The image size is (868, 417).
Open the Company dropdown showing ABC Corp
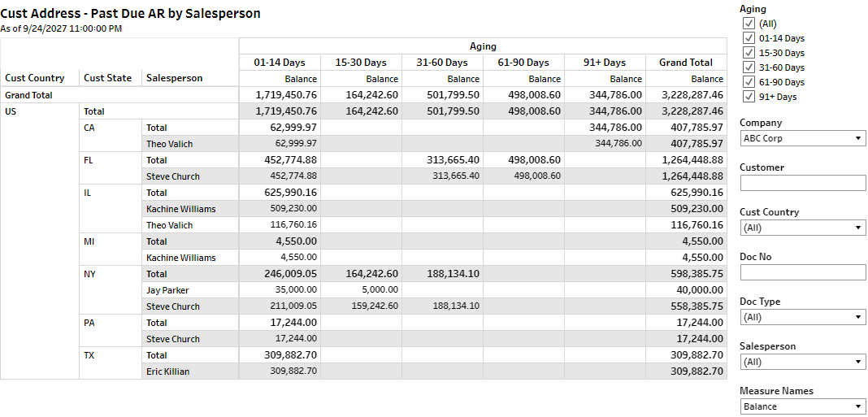pyautogui.click(x=802, y=138)
